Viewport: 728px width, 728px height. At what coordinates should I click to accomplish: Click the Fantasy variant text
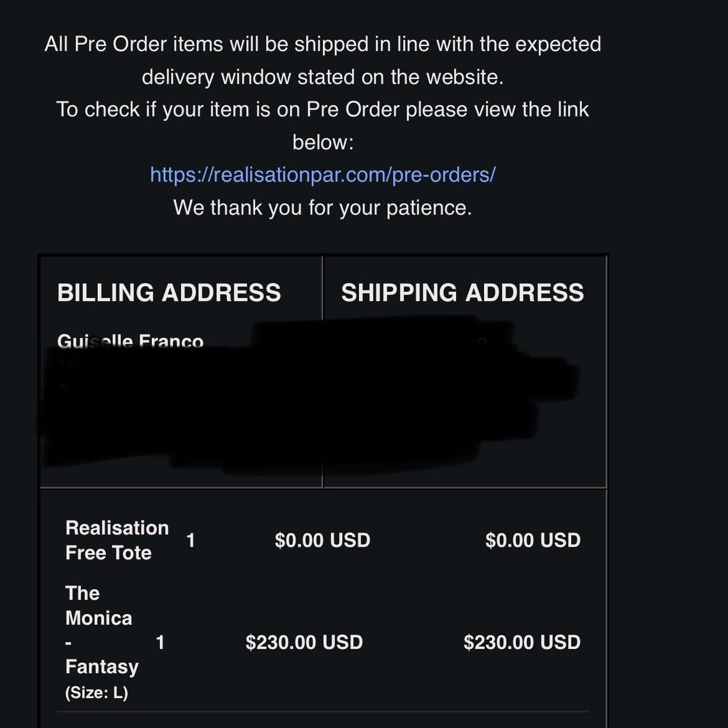tap(102, 667)
